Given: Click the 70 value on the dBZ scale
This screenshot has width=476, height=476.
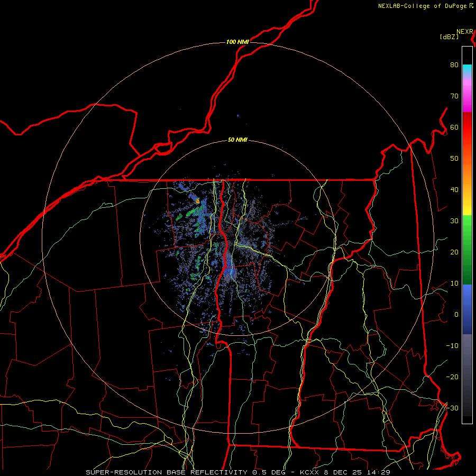Looking at the screenshot, I should pos(454,96).
